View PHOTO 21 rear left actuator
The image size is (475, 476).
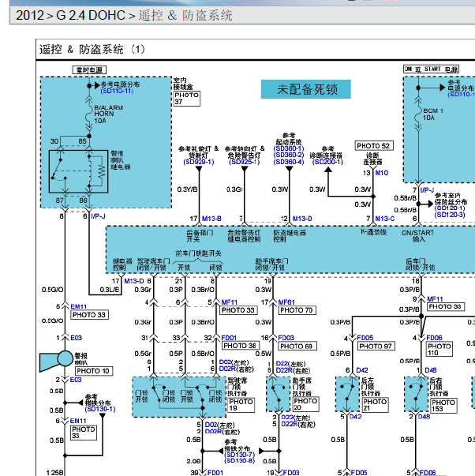tap(375, 405)
